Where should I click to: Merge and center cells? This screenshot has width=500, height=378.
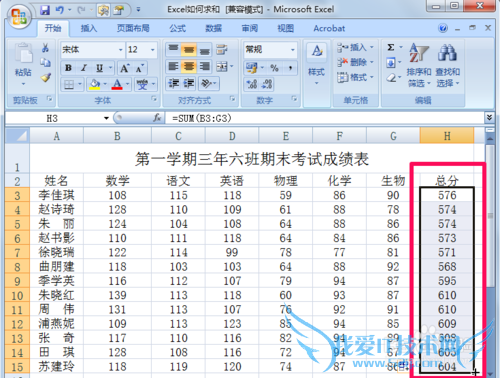click(x=222, y=67)
